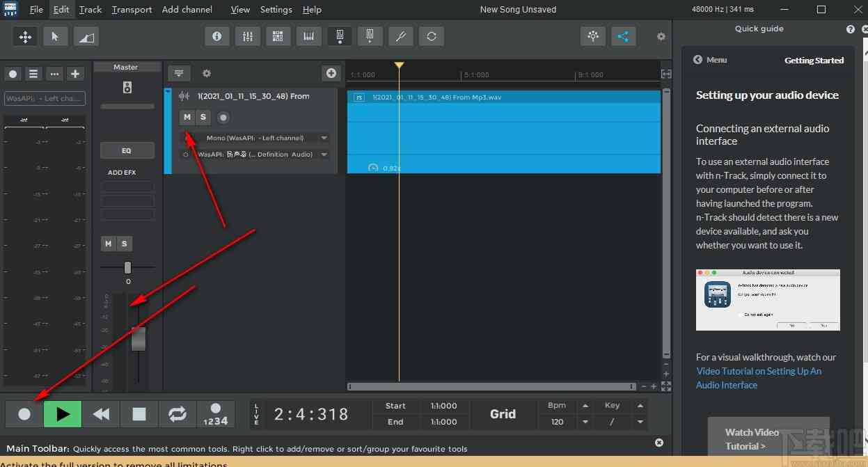This screenshot has width=868, height=467.
Task: Open the Grid snap selector
Action: click(503, 414)
